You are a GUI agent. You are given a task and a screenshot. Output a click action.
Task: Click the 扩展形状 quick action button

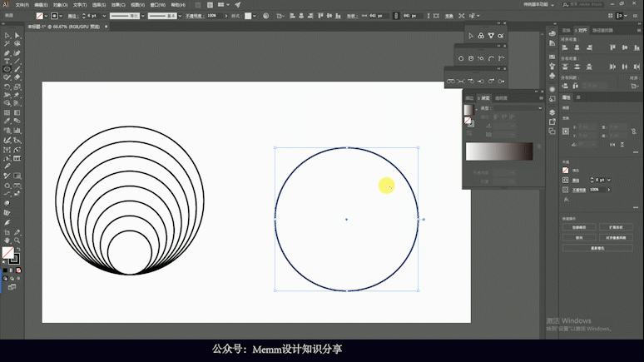coord(616,227)
